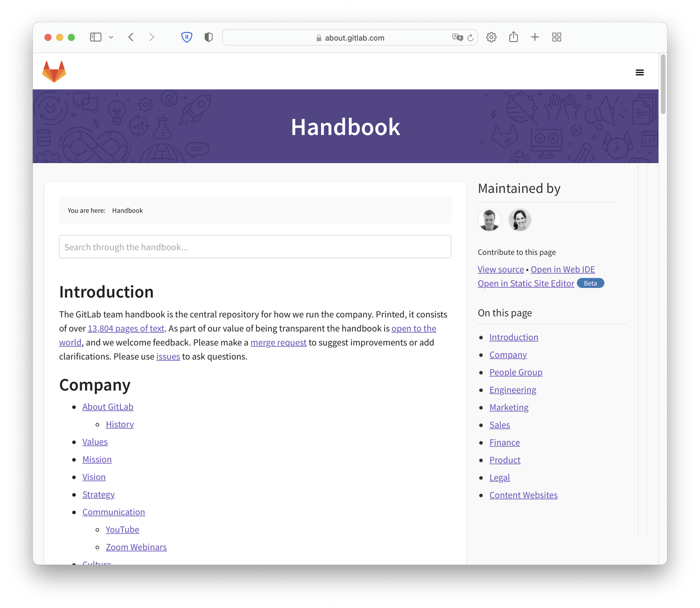The image size is (700, 608).
Task: Click the padlock icon in address bar
Action: coord(318,38)
